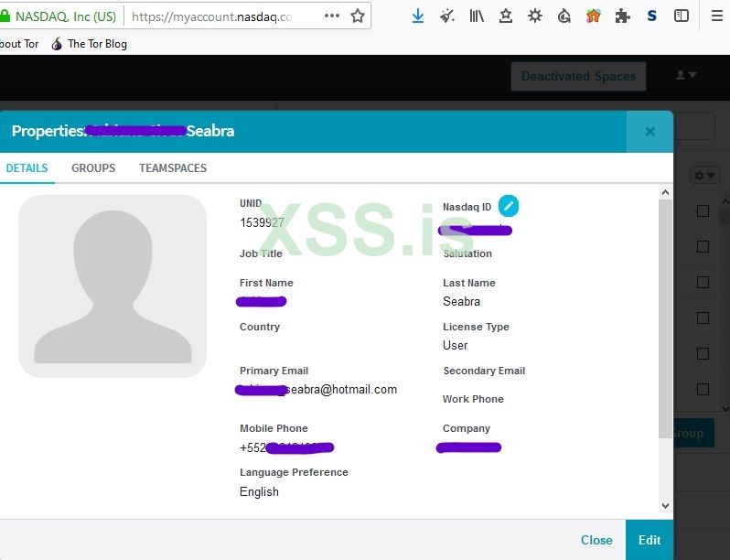Click the Edit button in dialog footer

649,540
